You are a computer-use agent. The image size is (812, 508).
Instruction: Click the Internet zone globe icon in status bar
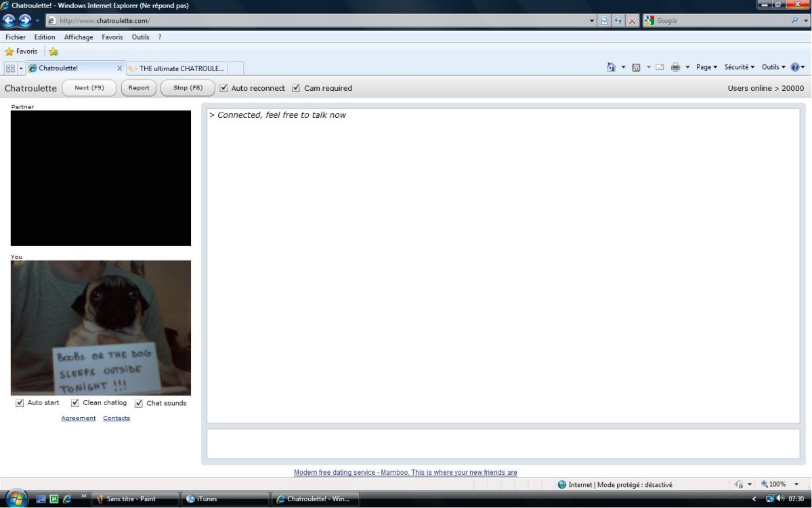562,485
